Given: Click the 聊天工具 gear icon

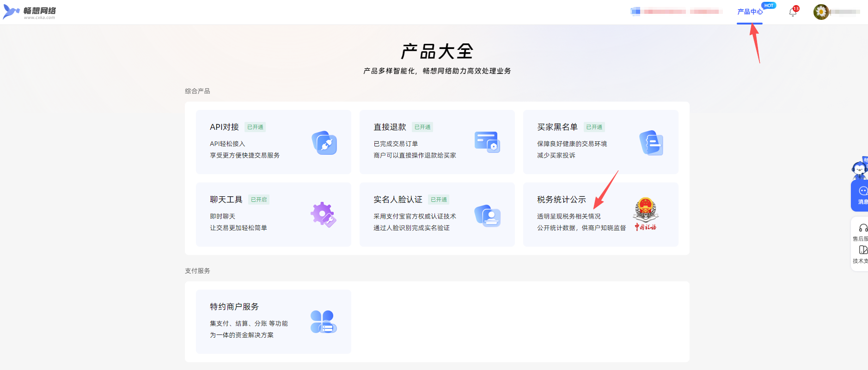Looking at the screenshot, I should point(323,215).
